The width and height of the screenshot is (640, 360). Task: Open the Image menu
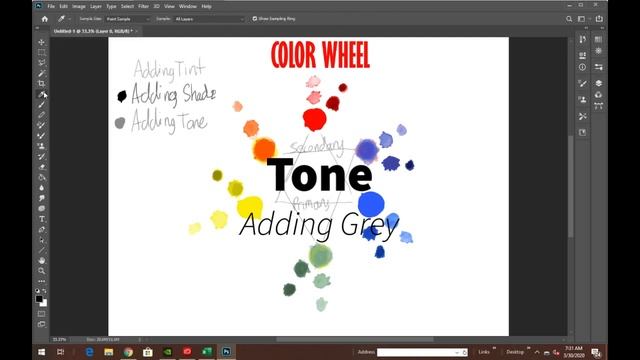coord(79,6)
